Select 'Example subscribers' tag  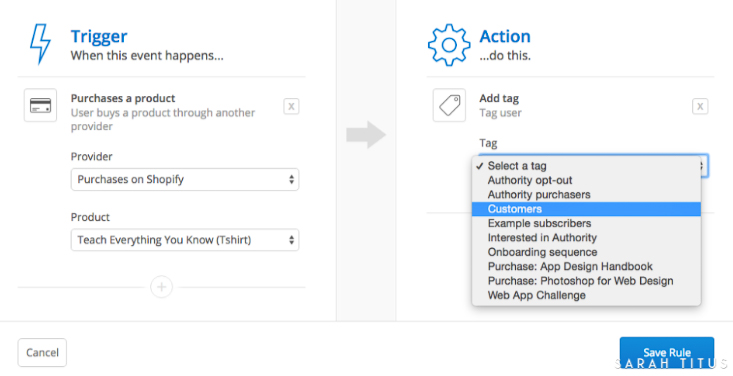(x=586, y=224)
